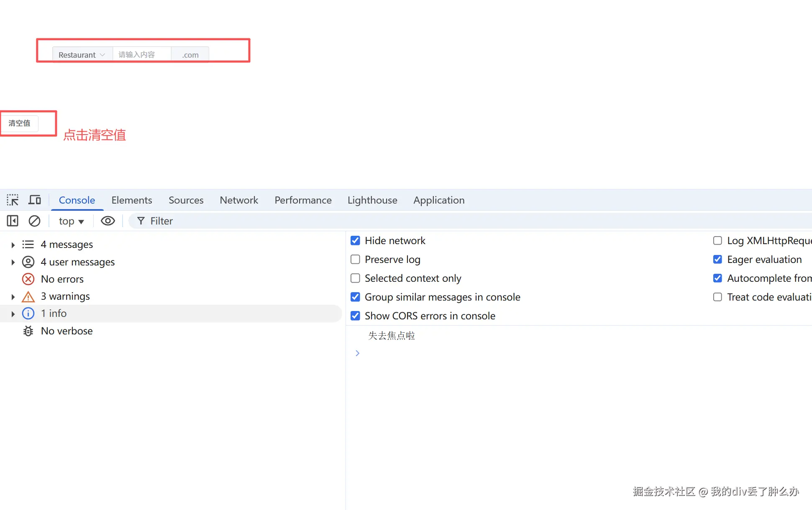Open the Restaurant select dropdown
Image resolution: width=812 pixels, height=510 pixels.
coord(82,55)
